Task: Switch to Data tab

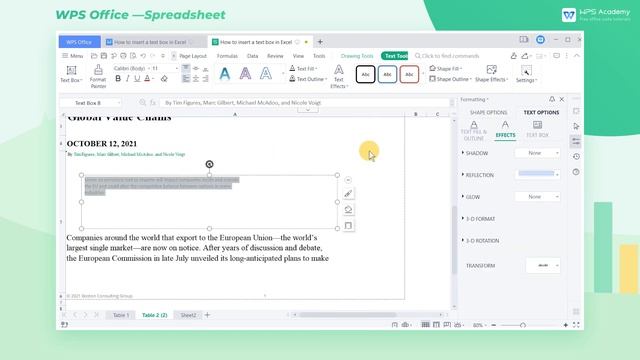Action: pyautogui.click(x=253, y=56)
